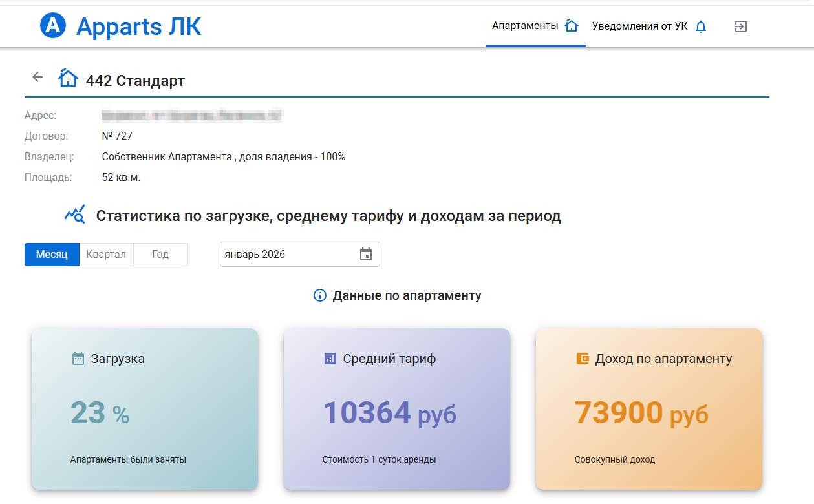Click the back arrow icon
The height and width of the screenshot is (504, 814).
[x=37, y=77]
